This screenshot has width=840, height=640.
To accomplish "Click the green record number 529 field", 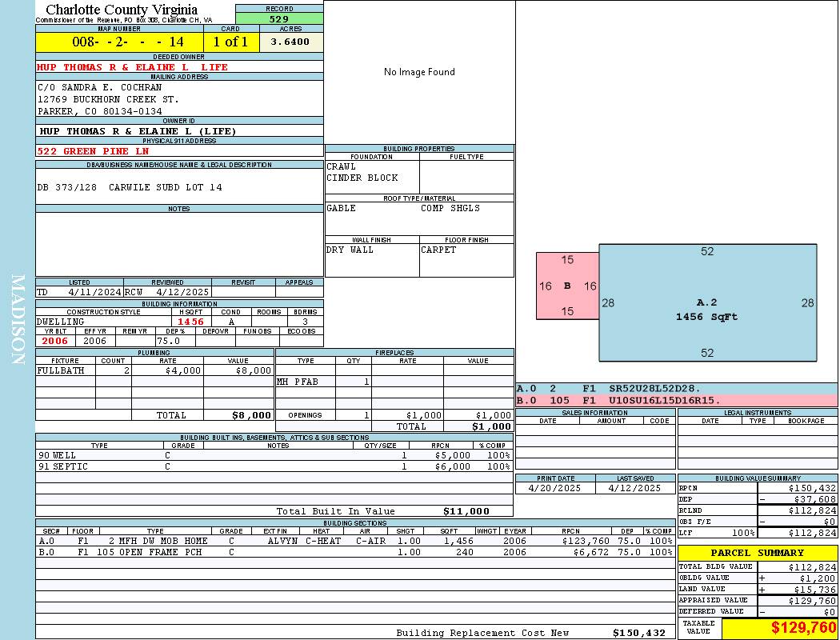I will pos(279,18).
